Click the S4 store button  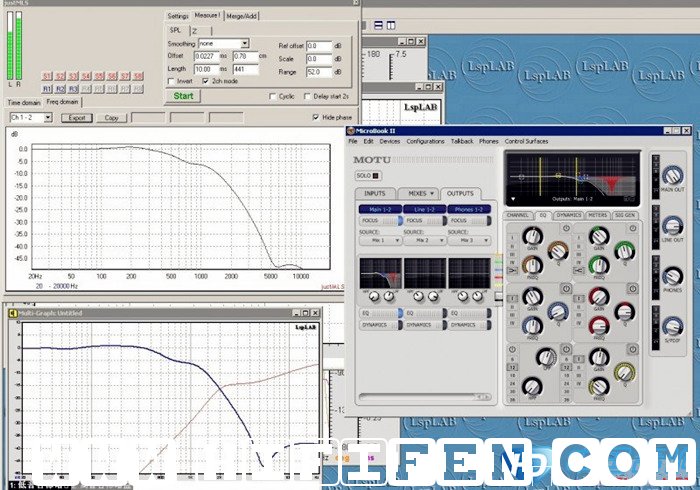(x=86, y=76)
